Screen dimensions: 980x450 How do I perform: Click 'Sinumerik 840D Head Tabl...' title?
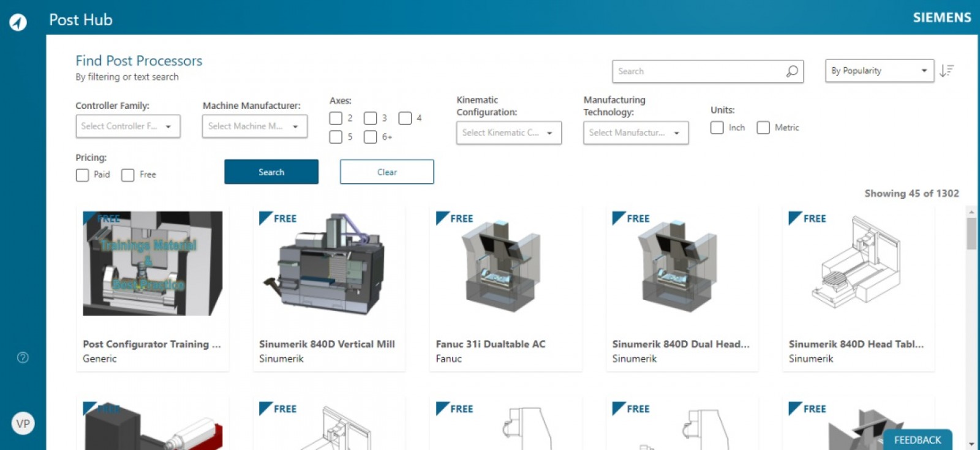856,344
